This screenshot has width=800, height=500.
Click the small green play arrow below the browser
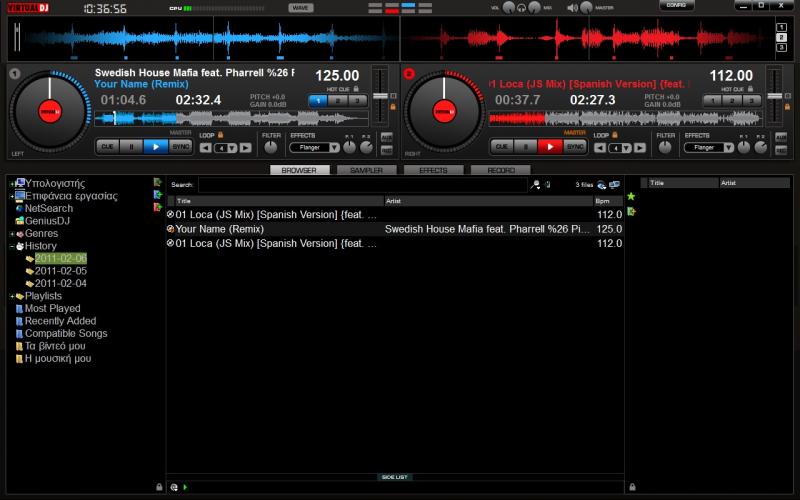[x=185, y=487]
